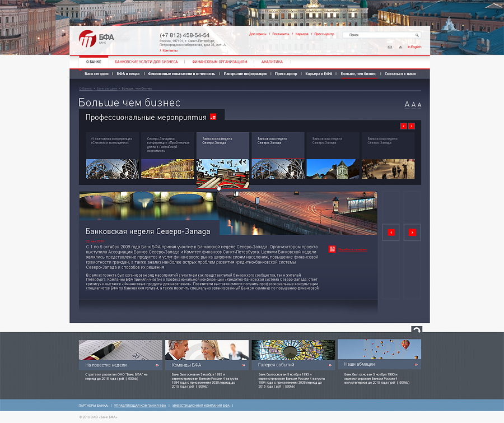Screen dimensions: 504x423
Task: Click the large previous article arrow
Action: tap(391, 233)
